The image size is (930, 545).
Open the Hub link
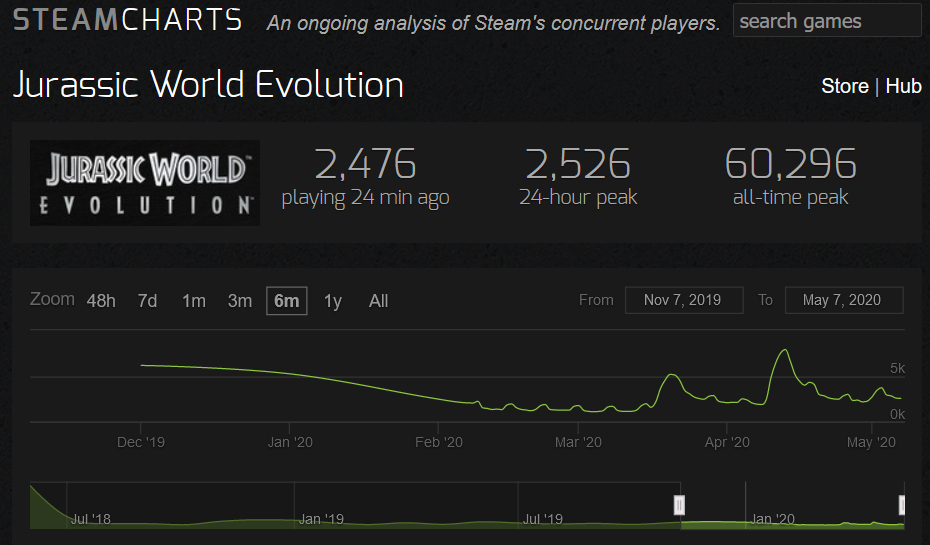point(903,86)
